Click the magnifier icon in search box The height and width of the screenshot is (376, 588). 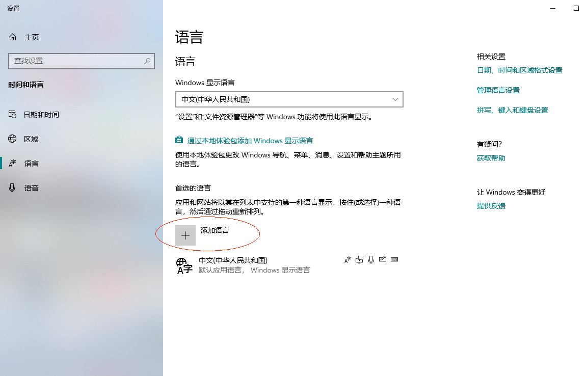147,61
